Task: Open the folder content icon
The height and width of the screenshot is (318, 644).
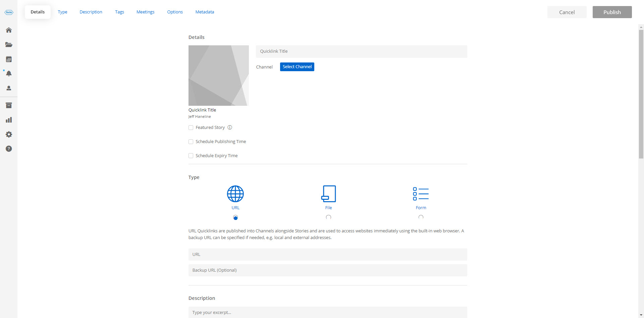Action: [x=9, y=45]
